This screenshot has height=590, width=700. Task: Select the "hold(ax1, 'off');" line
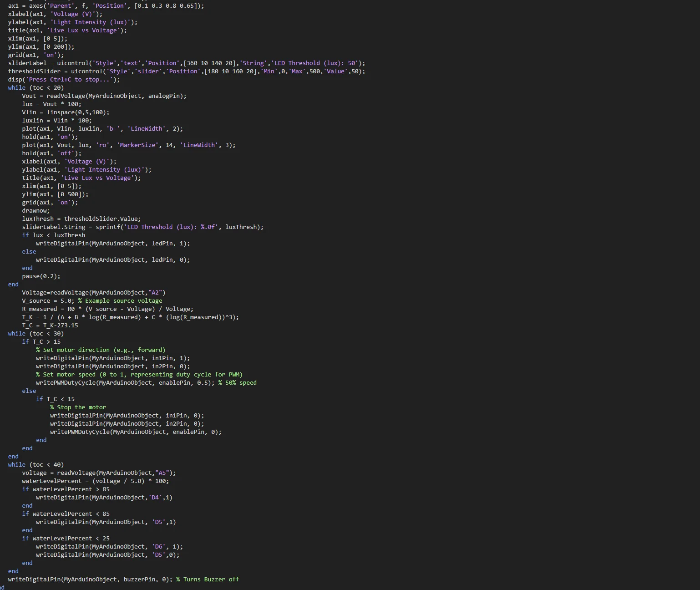point(52,153)
